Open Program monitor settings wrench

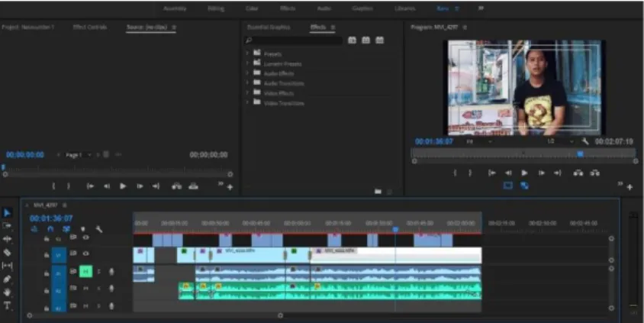click(x=585, y=141)
